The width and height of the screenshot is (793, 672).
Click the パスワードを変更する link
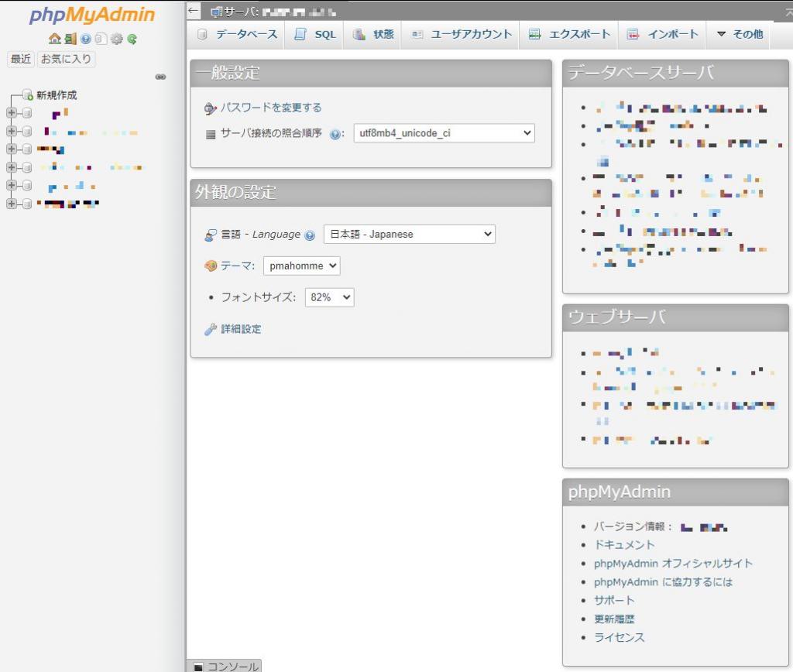click(x=271, y=108)
